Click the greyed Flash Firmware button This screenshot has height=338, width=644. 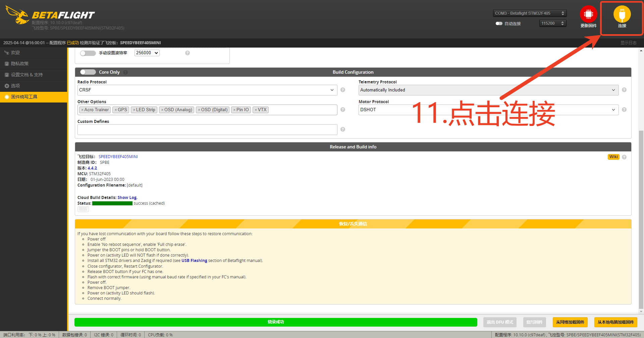(534, 322)
